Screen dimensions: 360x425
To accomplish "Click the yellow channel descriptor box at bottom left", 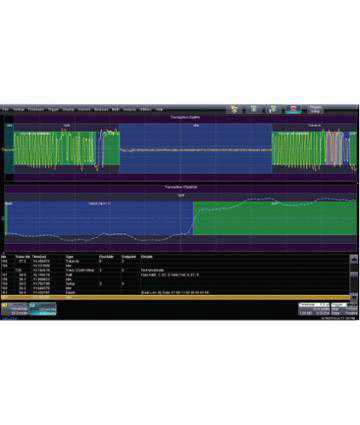I will [x=15, y=309].
